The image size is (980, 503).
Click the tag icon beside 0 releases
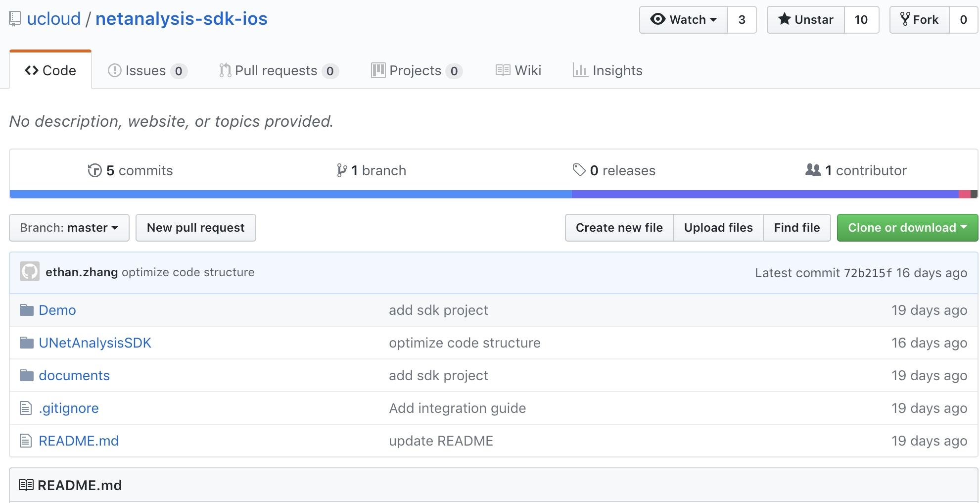point(579,170)
